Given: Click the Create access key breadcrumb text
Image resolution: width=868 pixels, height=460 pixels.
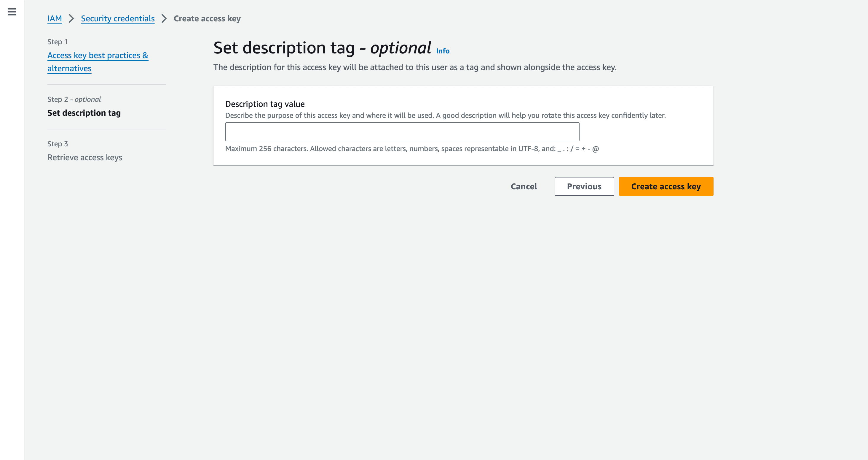Looking at the screenshot, I should pos(207,18).
